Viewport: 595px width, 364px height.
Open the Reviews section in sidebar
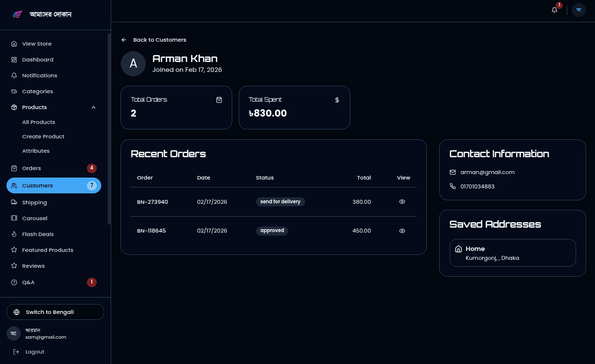pyautogui.click(x=33, y=266)
